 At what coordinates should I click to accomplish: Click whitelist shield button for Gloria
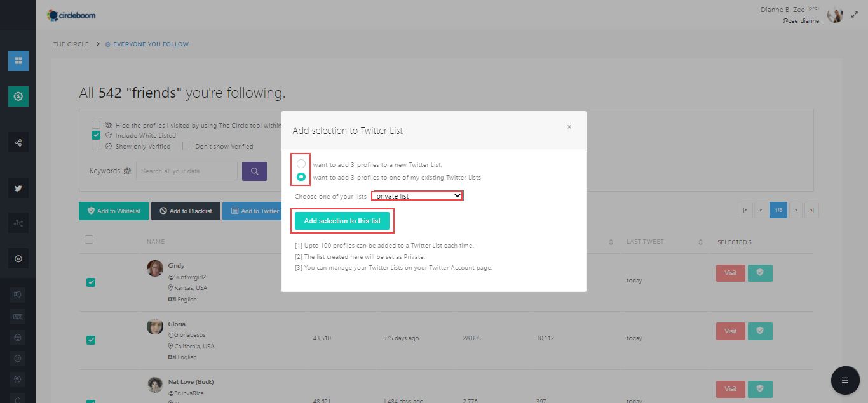click(760, 331)
